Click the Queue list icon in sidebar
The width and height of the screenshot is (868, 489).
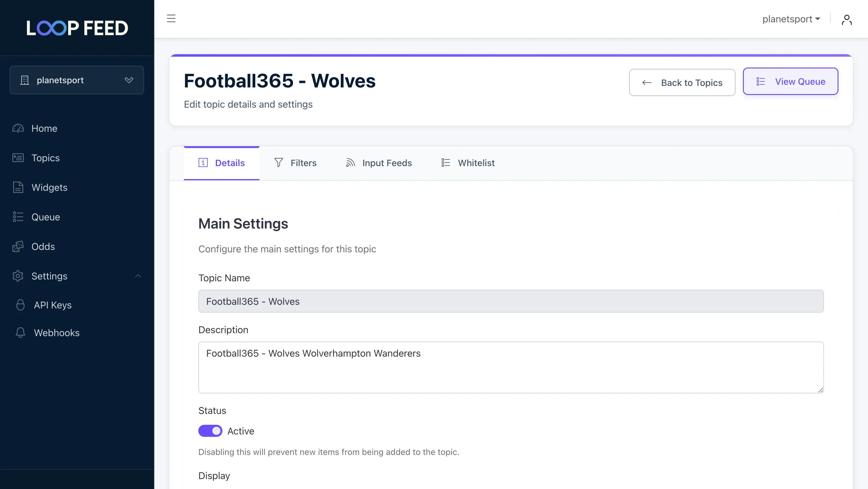click(x=18, y=217)
